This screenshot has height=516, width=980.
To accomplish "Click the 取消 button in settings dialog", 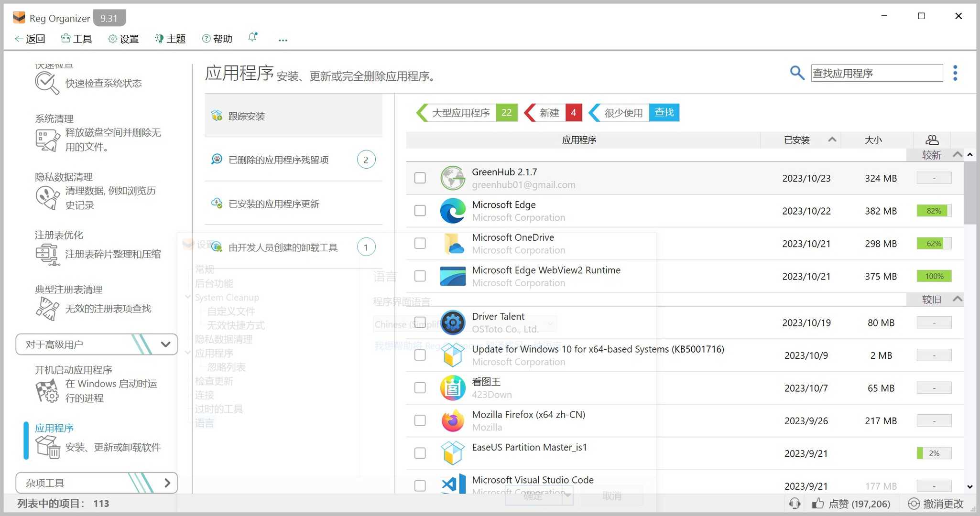I will 612,495.
